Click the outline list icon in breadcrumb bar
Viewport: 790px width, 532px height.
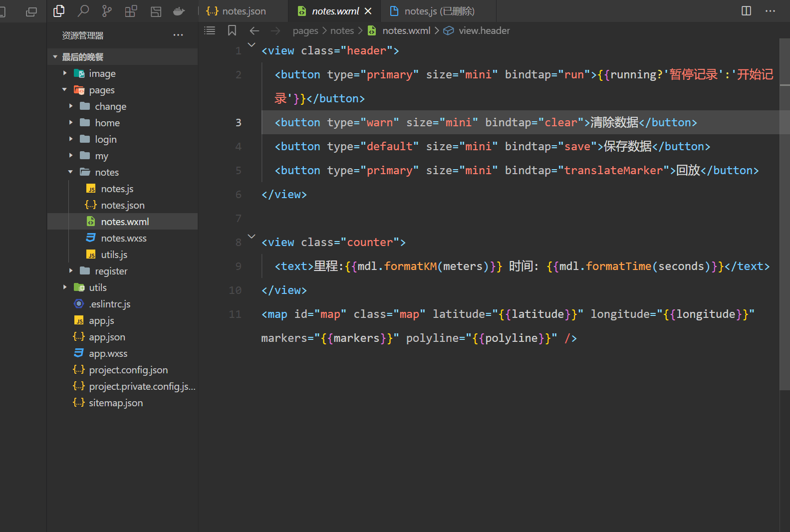(210, 30)
